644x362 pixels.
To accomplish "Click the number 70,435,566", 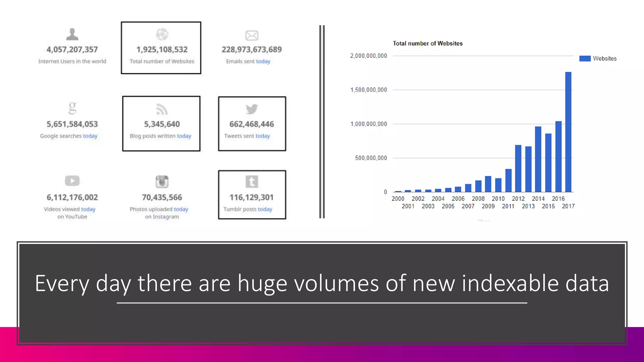I will coord(162,197).
